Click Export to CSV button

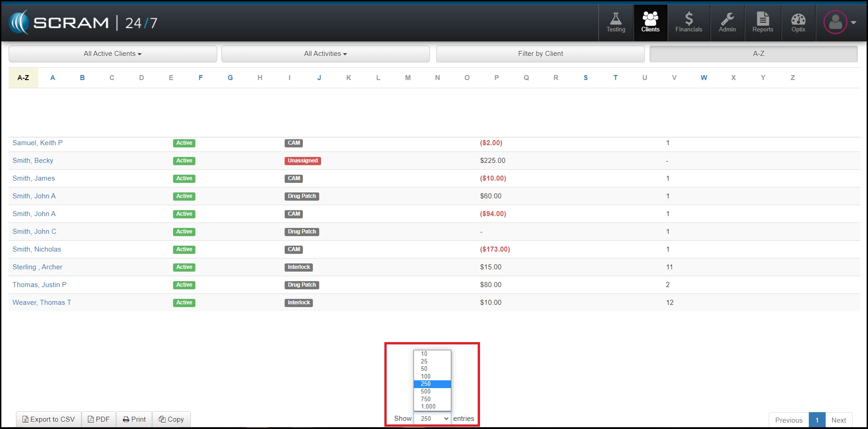coord(49,419)
